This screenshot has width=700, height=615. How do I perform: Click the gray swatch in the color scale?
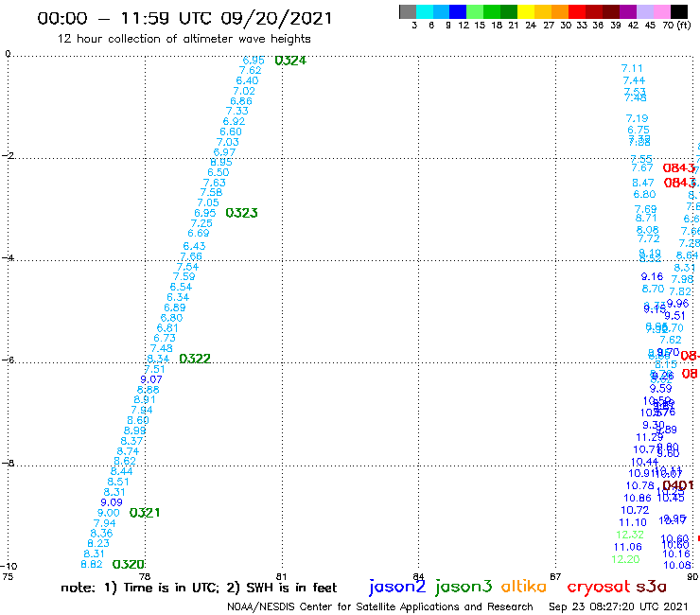point(408,12)
